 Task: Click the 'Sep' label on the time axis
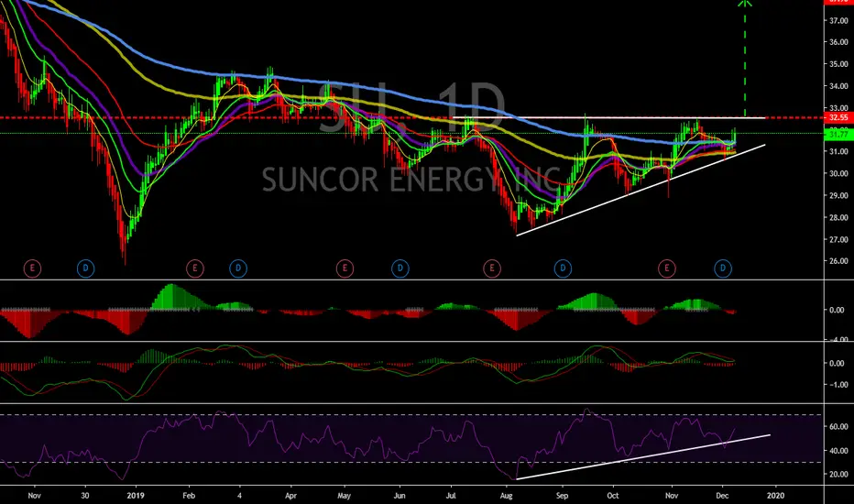point(562,495)
